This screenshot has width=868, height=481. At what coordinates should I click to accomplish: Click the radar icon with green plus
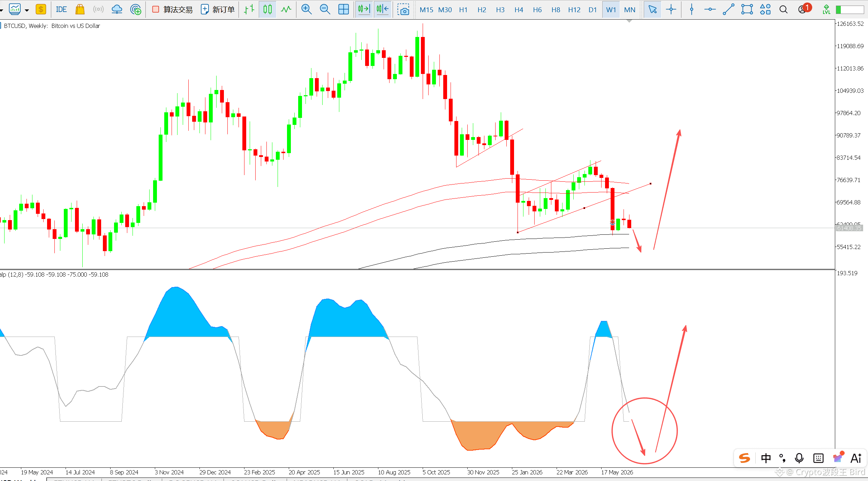tap(136, 9)
